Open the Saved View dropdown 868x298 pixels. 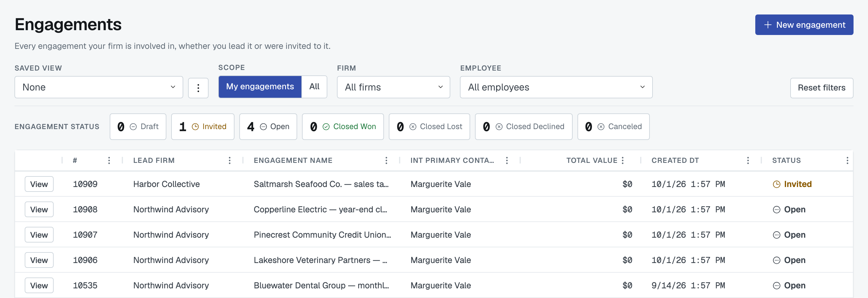99,87
